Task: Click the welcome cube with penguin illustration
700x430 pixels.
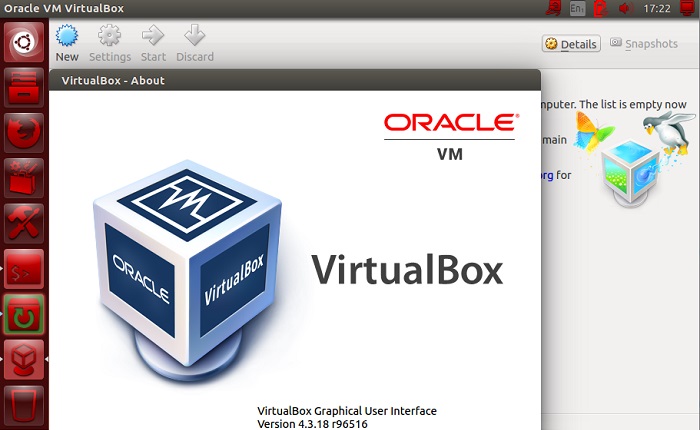Action: 634,159
